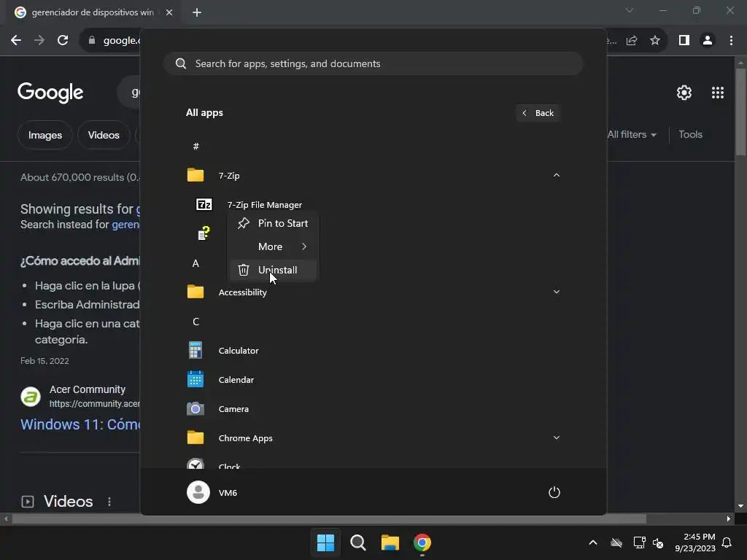The height and width of the screenshot is (560, 747).
Task: Open taskbar Search magnifier
Action: coord(357,542)
